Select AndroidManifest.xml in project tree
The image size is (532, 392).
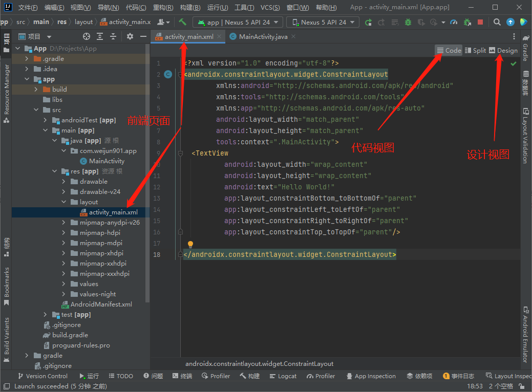(97, 304)
